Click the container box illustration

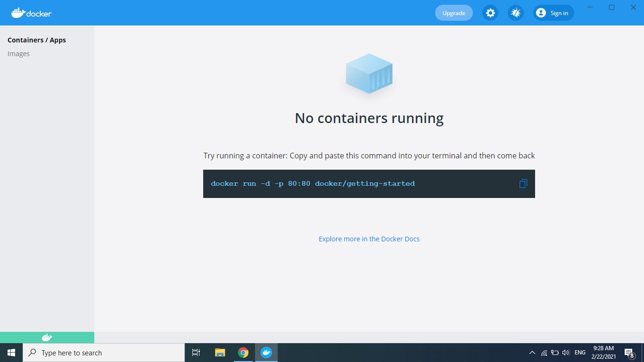[369, 74]
